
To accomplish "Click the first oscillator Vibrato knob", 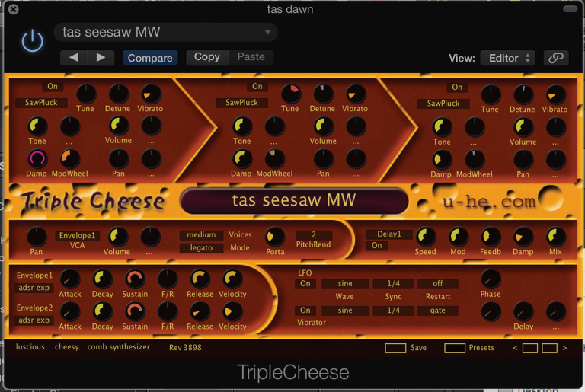I will pos(151,94).
